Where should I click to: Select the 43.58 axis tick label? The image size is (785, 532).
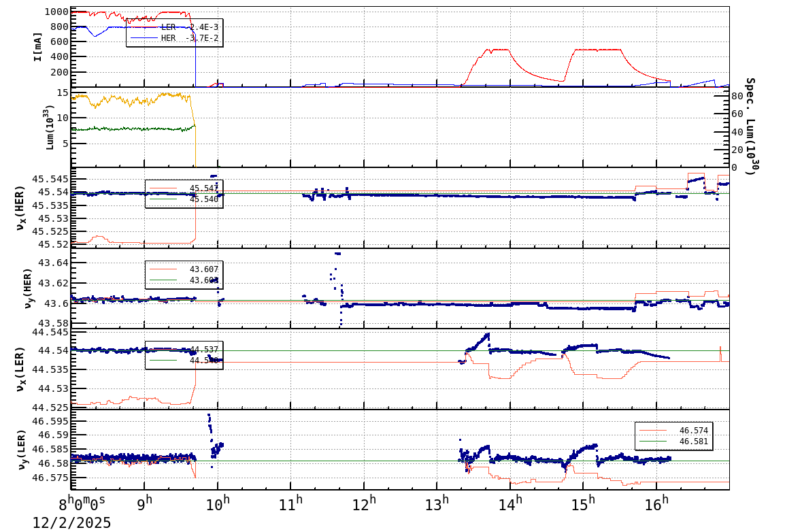tap(54, 324)
